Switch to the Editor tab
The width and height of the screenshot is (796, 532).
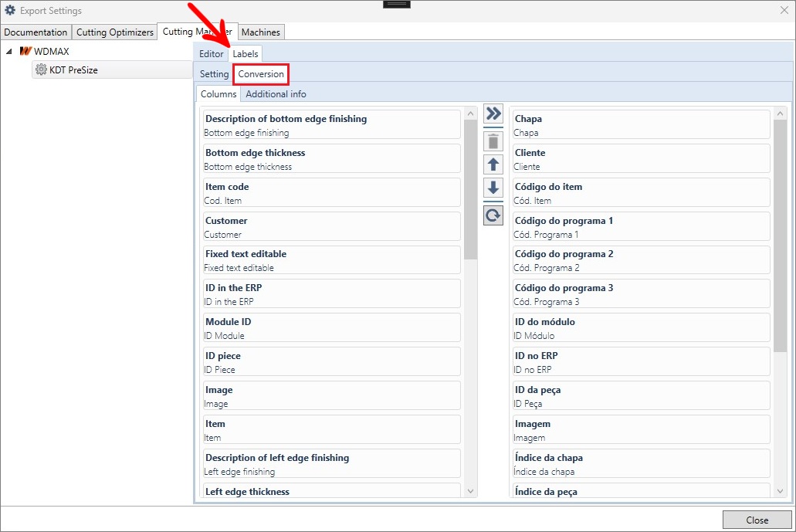pyautogui.click(x=212, y=54)
